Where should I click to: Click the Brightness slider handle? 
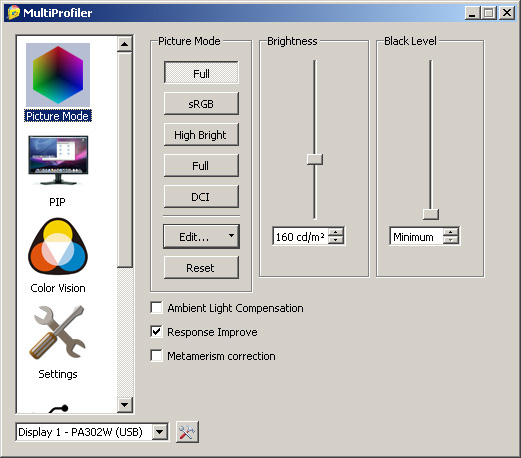pyautogui.click(x=315, y=159)
